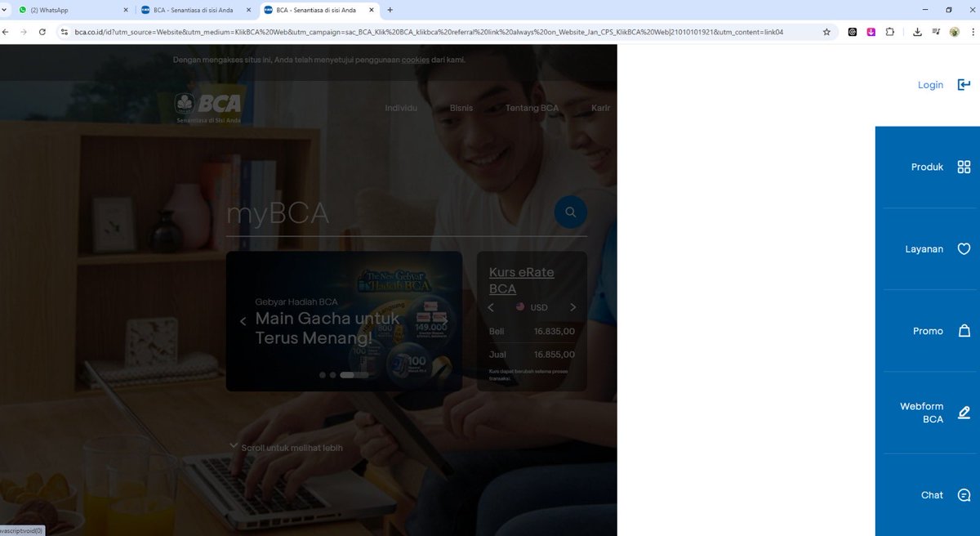Open the browser downloads icon

pyautogui.click(x=917, y=32)
